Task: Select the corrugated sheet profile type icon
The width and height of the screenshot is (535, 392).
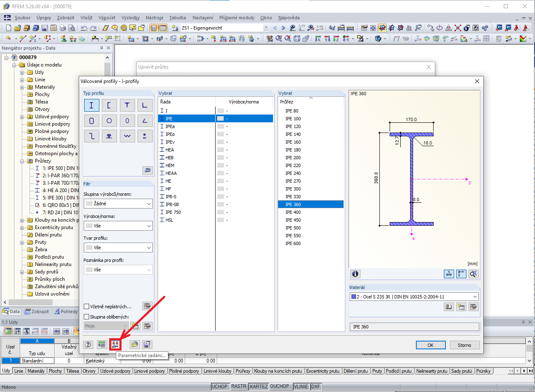Action: [x=127, y=136]
